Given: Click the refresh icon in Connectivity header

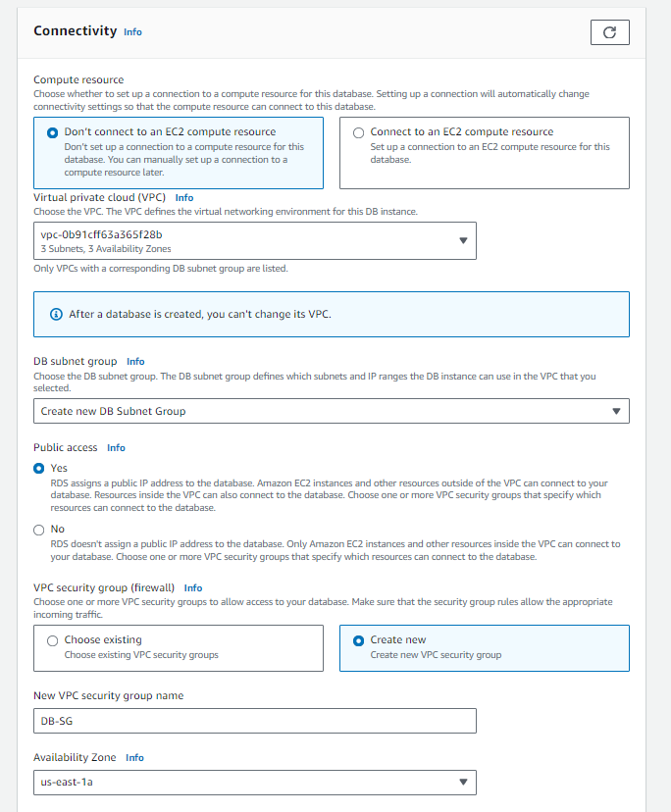Looking at the screenshot, I should 609,32.
